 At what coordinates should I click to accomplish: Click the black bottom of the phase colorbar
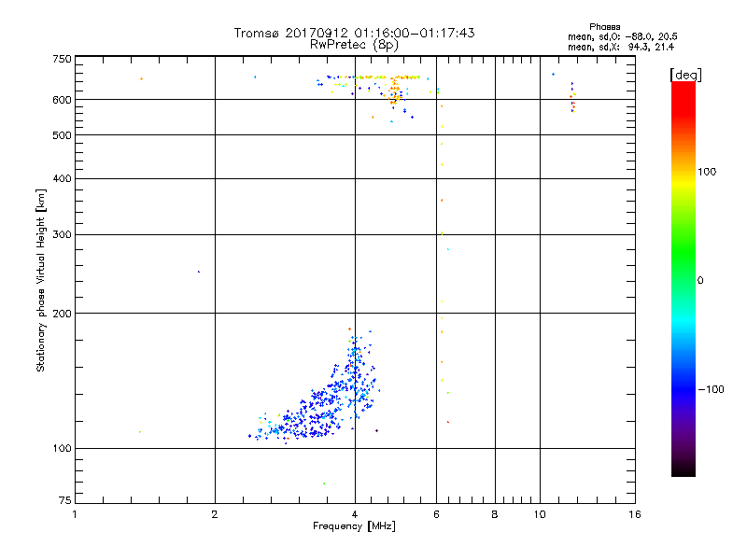(x=684, y=469)
